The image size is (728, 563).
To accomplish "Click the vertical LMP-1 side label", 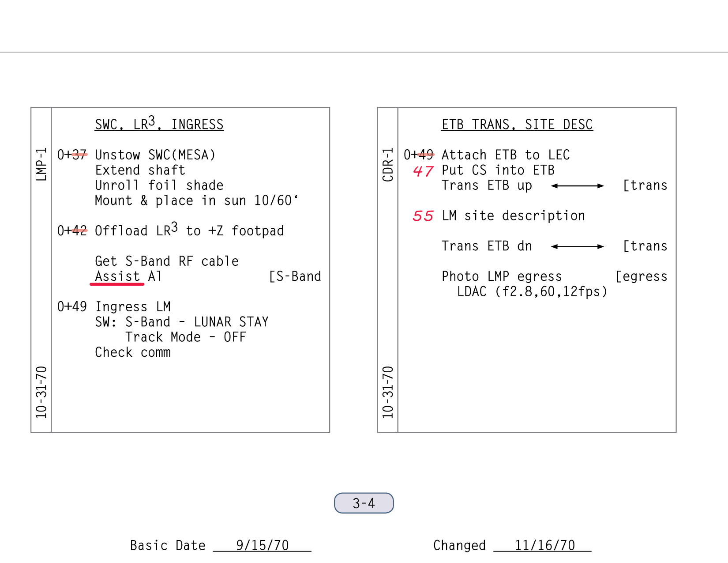I will tap(41, 164).
